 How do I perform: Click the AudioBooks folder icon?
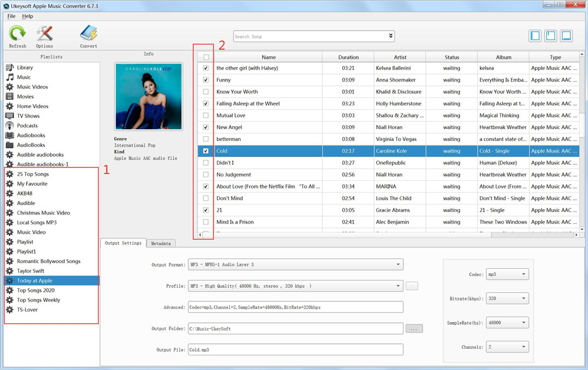click(10, 145)
